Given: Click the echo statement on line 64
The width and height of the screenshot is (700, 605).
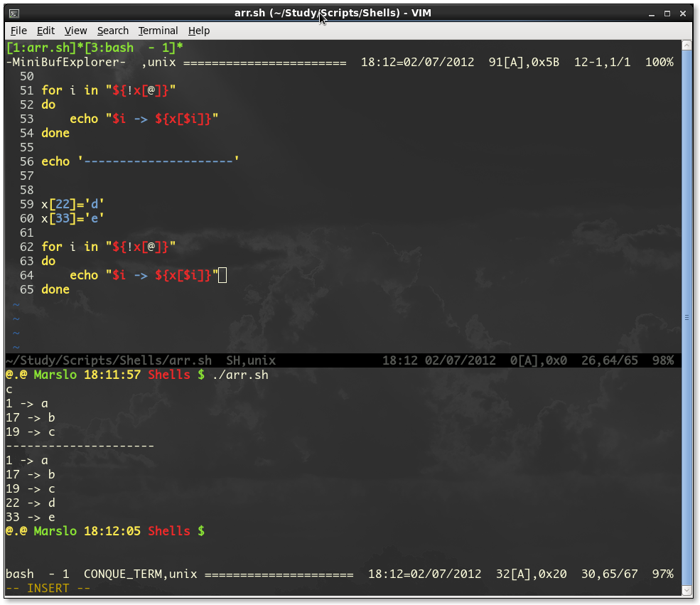Looking at the screenshot, I should [x=144, y=275].
